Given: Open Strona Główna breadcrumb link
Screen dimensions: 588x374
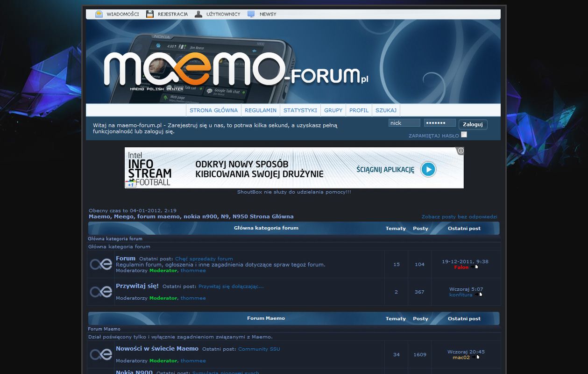Looking at the screenshot, I should pos(191,216).
